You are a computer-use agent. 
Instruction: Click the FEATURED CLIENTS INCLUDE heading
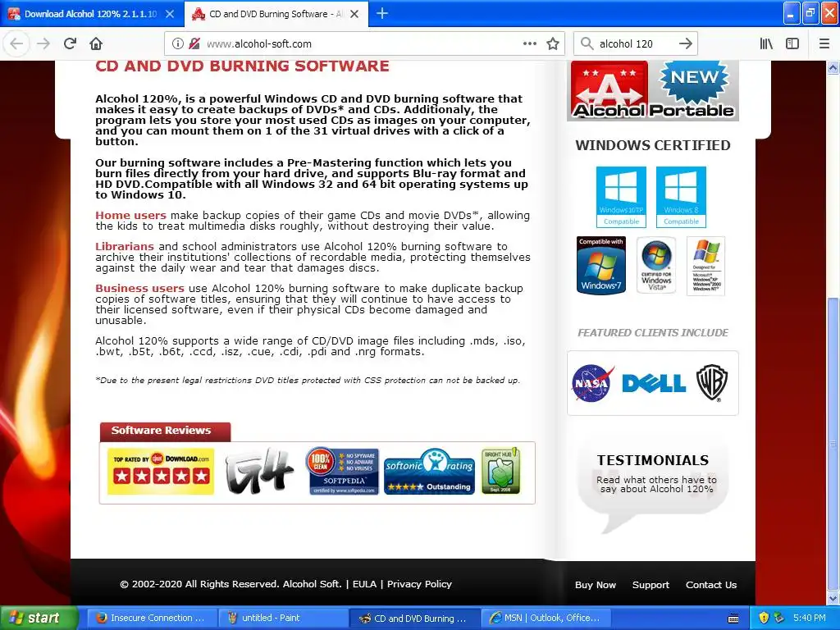(652, 333)
